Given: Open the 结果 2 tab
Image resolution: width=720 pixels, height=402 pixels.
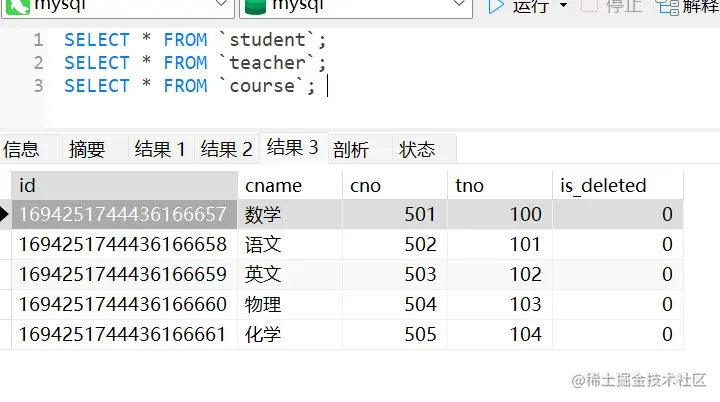Looking at the screenshot, I should point(226,149).
